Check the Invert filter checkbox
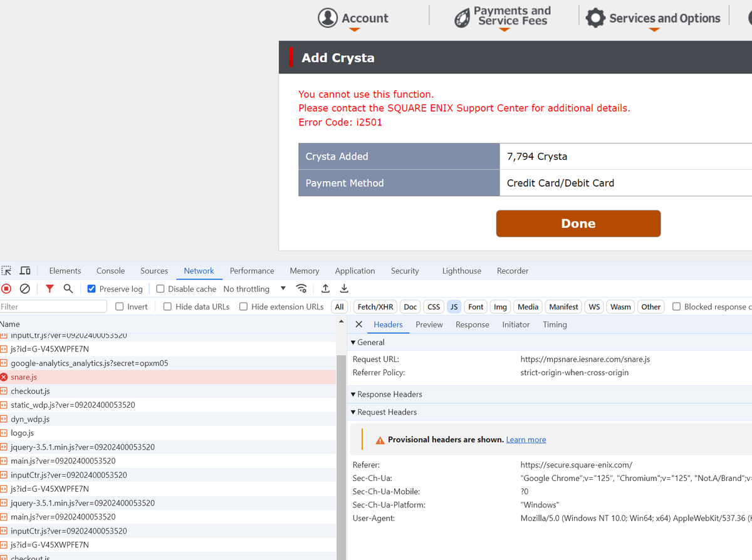 (x=120, y=307)
